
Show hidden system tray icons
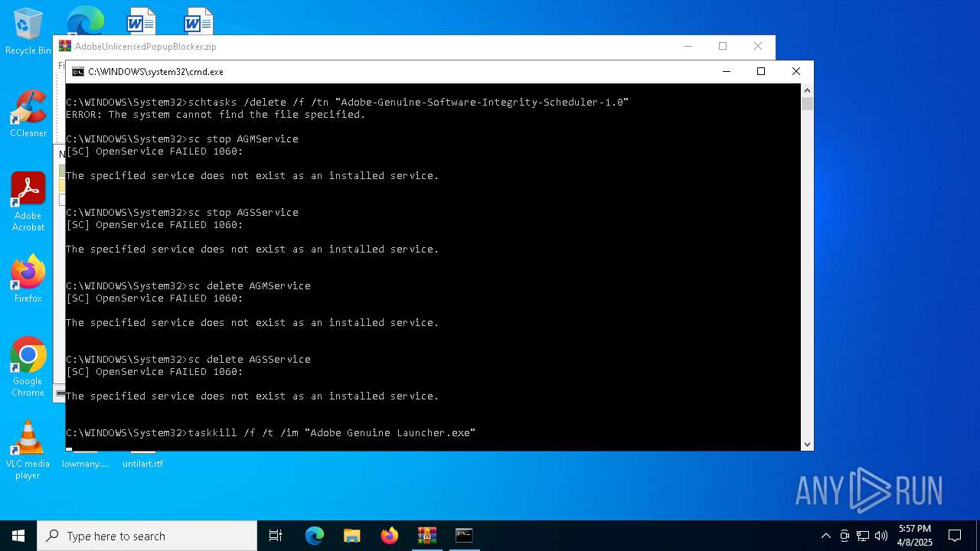[x=825, y=536]
